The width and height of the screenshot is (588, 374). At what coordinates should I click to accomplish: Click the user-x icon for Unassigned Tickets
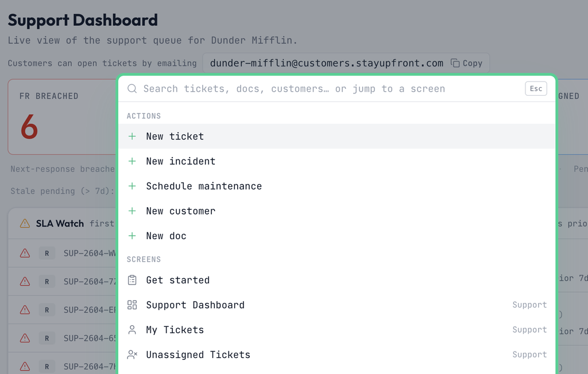(x=132, y=354)
